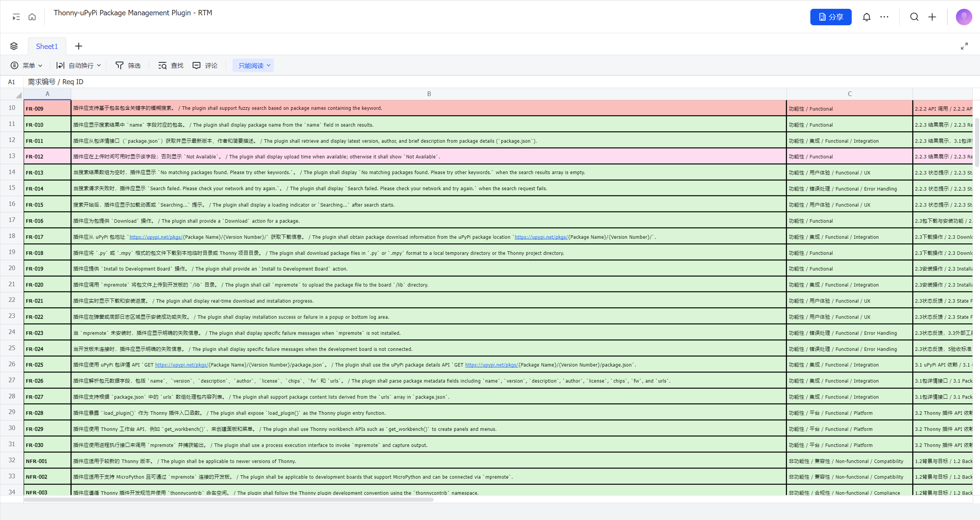The height and width of the screenshot is (520, 980).
Task: Expand the 只能阅读 permission dropdown
Action: click(253, 65)
